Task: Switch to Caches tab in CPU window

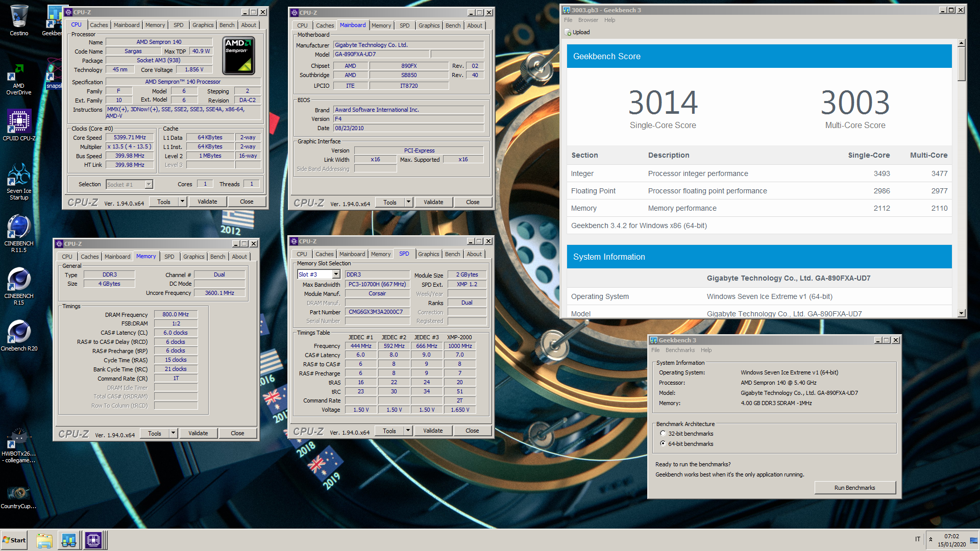Action: pyautogui.click(x=99, y=25)
